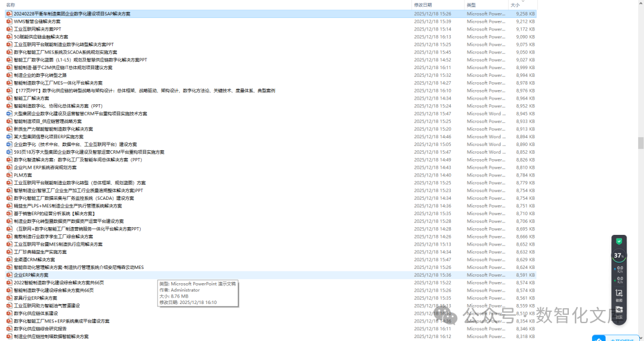Click the PowerPoint icon of 数字化供应链综合研究报告
This screenshot has width=644, height=341.
pos(10,328)
